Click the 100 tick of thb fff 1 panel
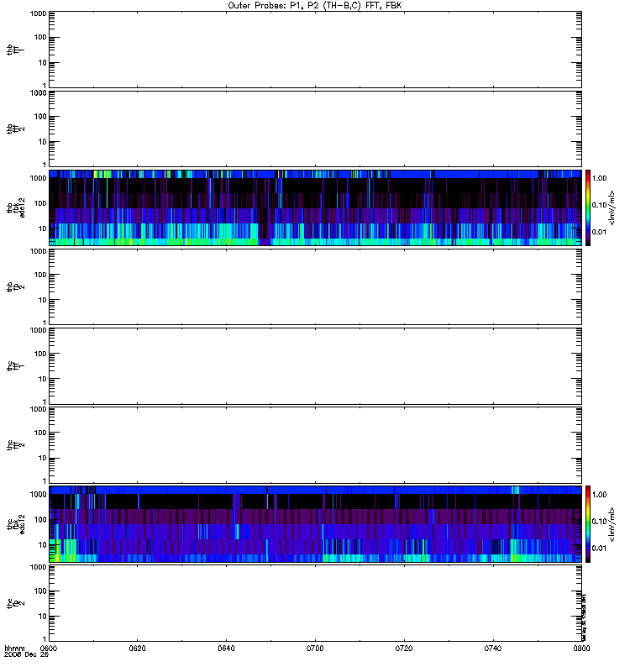 pyautogui.click(x=40, y=37)
